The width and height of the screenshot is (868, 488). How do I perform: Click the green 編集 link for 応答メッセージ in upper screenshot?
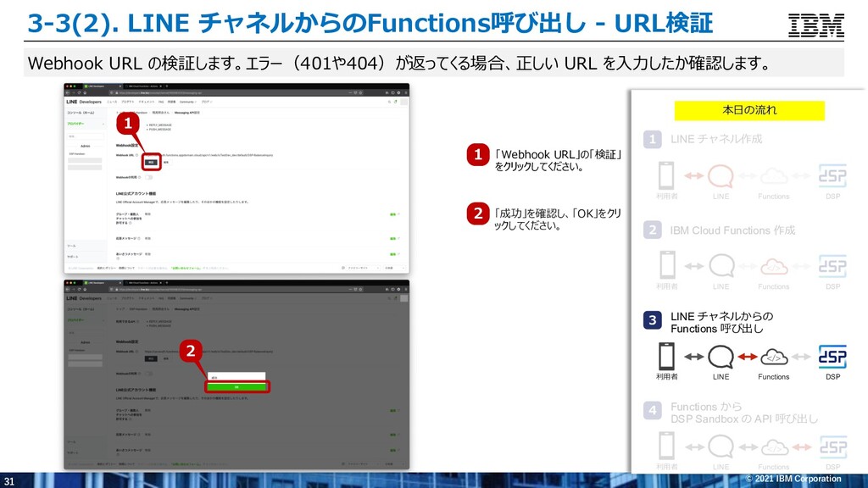394,238
